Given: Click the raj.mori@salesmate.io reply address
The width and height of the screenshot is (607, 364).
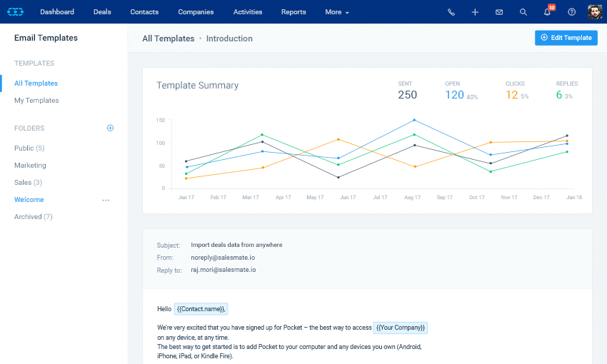Looking at the screenshot, I should coord(224,270).
